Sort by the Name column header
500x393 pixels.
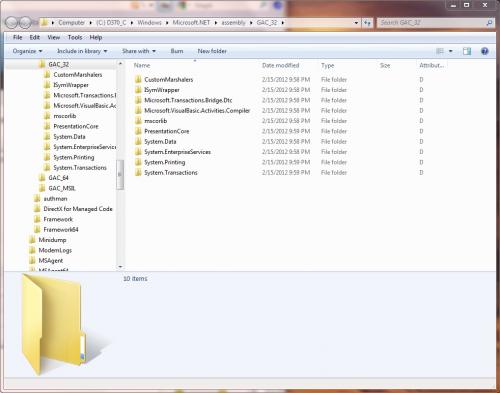point(142,65)
